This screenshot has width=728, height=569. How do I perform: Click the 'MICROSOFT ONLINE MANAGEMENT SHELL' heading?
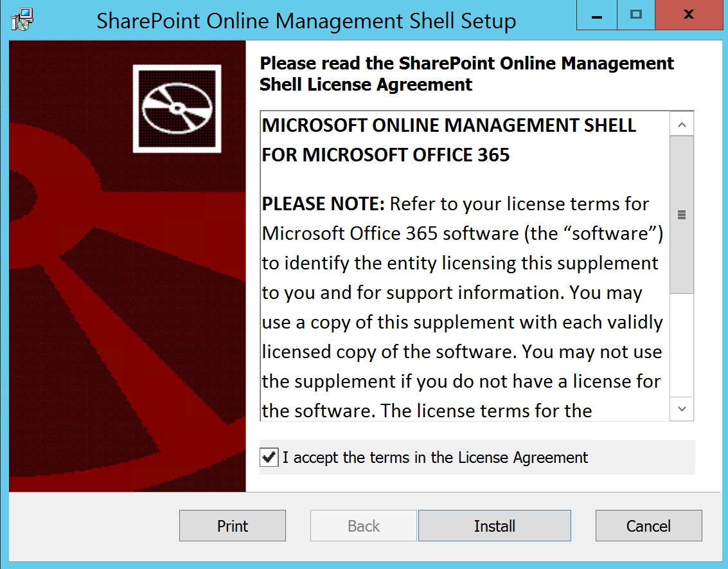coord(449,125)
